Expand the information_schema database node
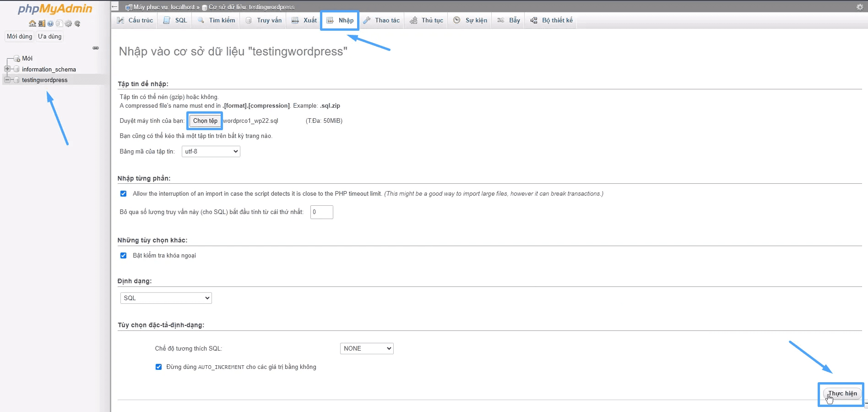This screenshot has width=868, height=412. point(7,69)
